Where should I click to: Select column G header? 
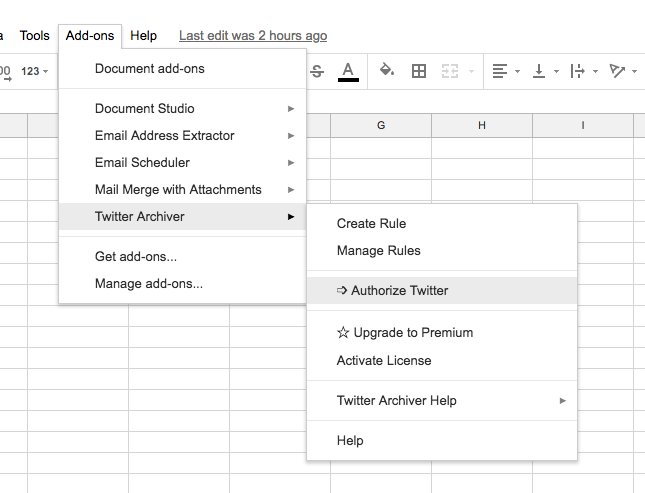381,125
